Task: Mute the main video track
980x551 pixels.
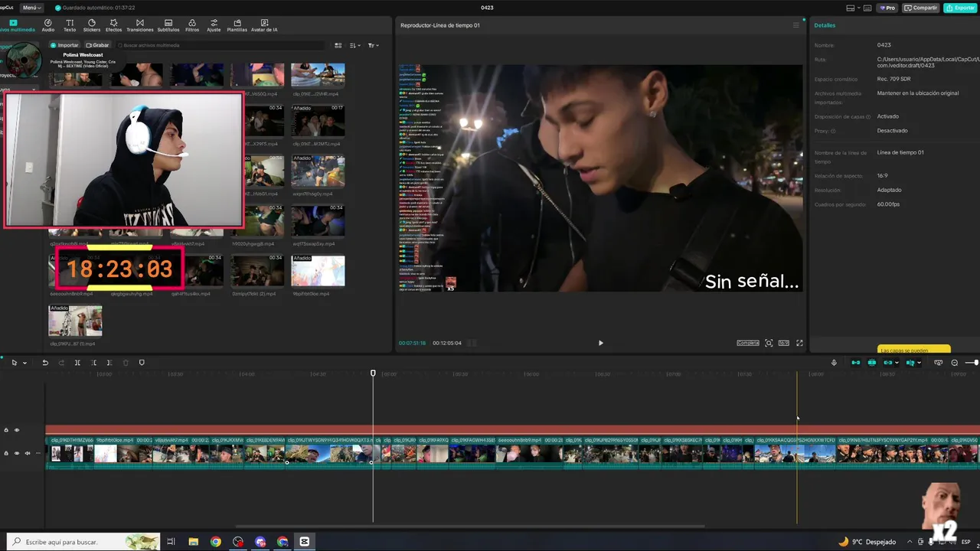Action: coord(28,453)
